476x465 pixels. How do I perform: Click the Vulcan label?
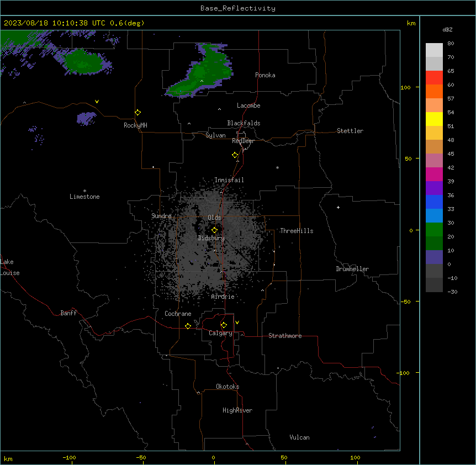[300, 437]
